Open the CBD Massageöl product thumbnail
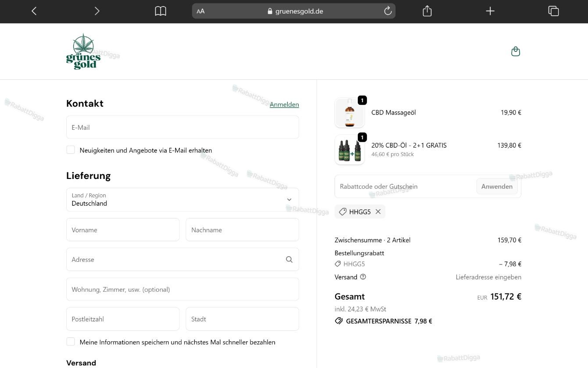 point(349,113)
